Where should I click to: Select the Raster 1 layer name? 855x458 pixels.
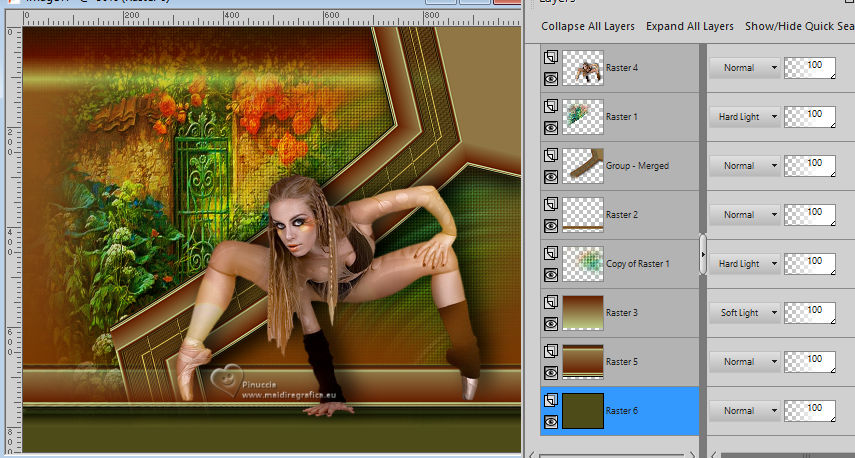tap(622, 117)
